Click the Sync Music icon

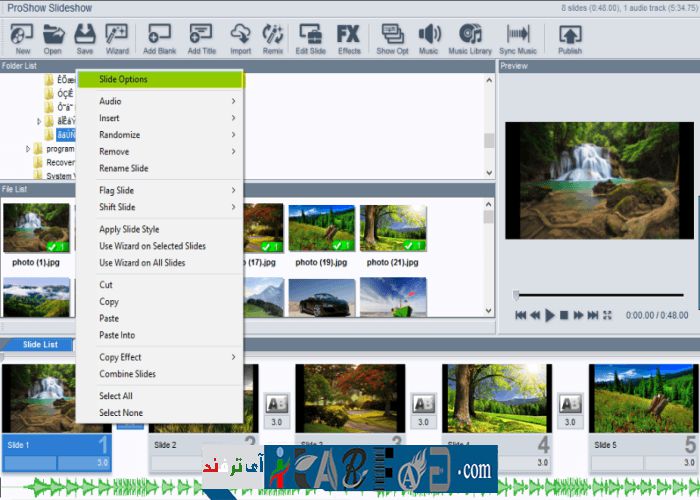518,36
